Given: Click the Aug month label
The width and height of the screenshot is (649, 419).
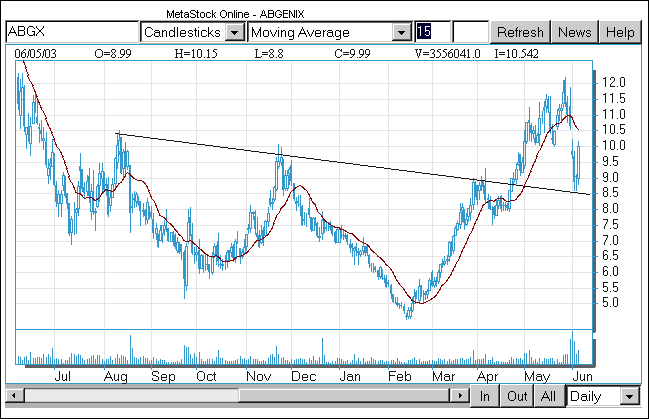Looking at the screenshot, I should point(115,376).
